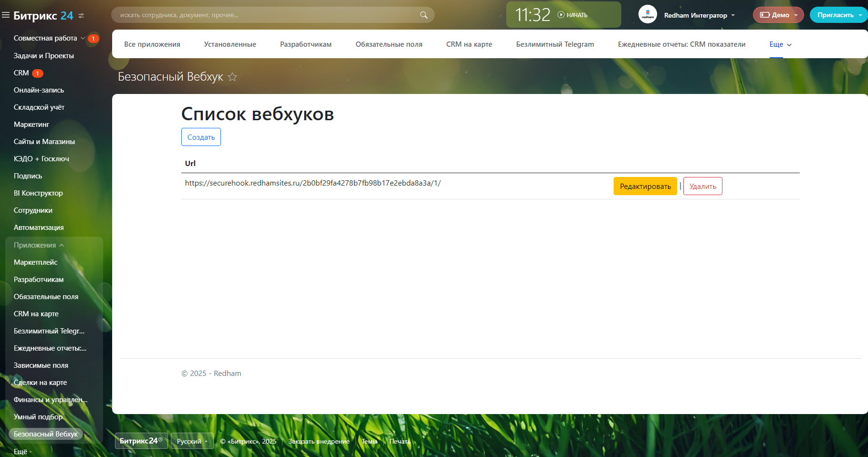Click the 11:32 clock widget
Viewport: 868px width, 457px height.
point(533,15)
